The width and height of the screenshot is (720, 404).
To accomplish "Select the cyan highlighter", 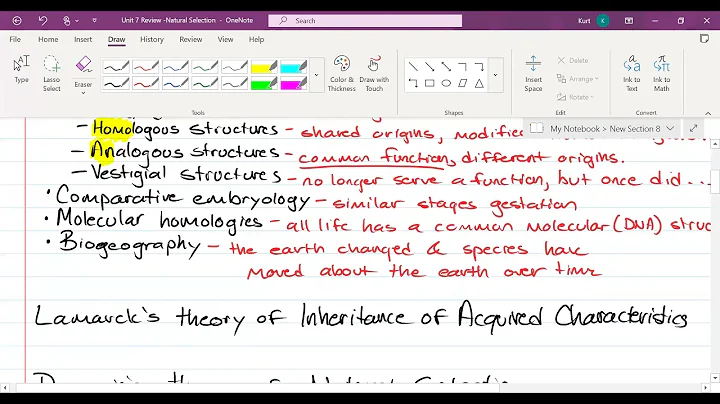I will 293,67.
